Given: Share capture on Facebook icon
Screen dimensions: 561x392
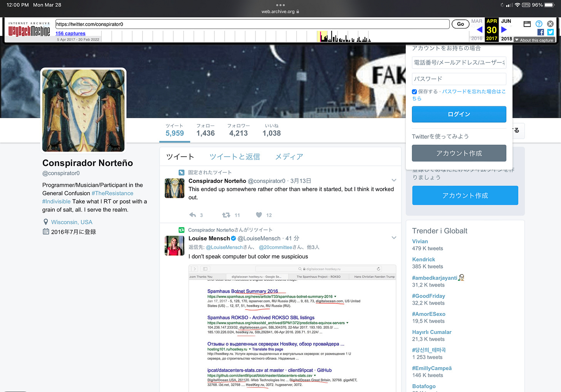Looking at the screenshot, I should (541, 32).
